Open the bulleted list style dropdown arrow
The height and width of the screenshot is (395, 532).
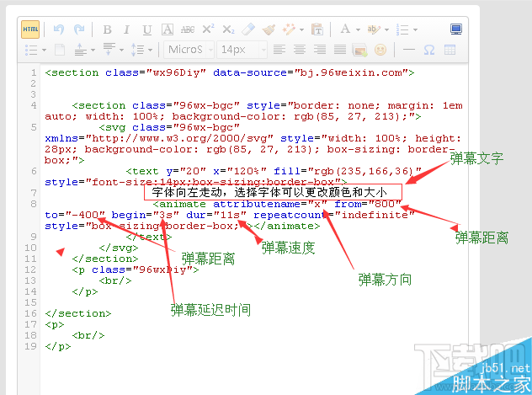[44, 51]
